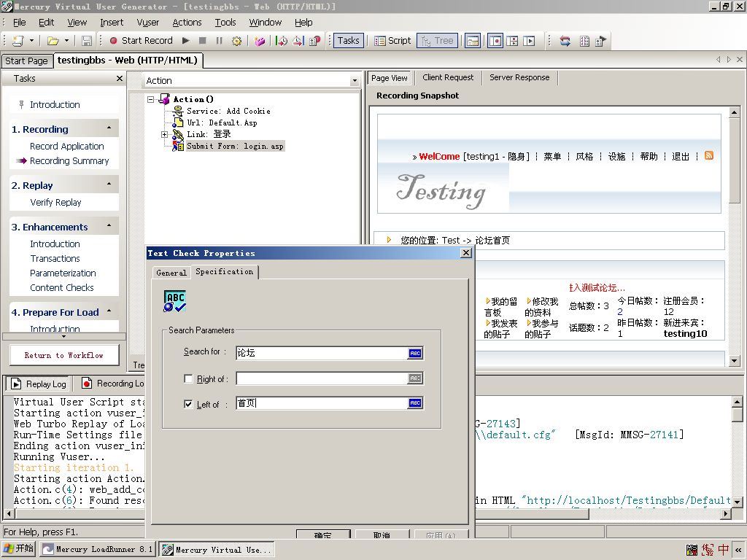
Task: Click into the Search for text field
Action: tap(321, 353)
